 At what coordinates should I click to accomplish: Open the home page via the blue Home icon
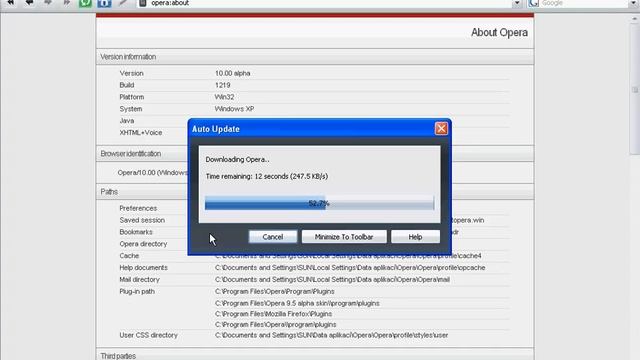coord(104,3)
